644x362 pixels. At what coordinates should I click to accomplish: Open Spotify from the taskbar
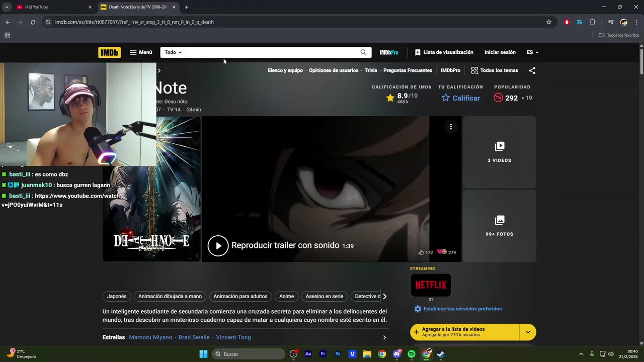(x=412, y=354)
